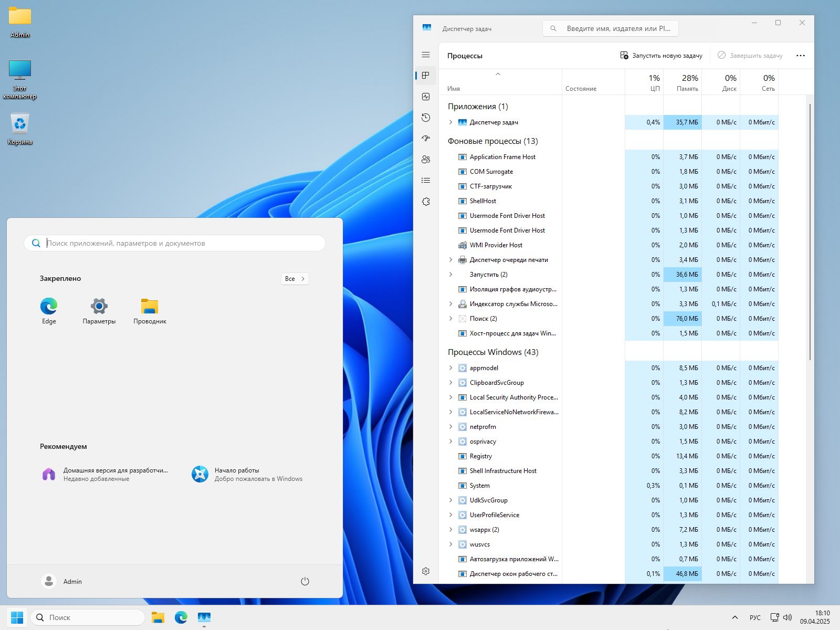The height and width of the screenshot is (630, 840).
Task: Click the Все button in Start menu
Action: click(x=295, y=279)
